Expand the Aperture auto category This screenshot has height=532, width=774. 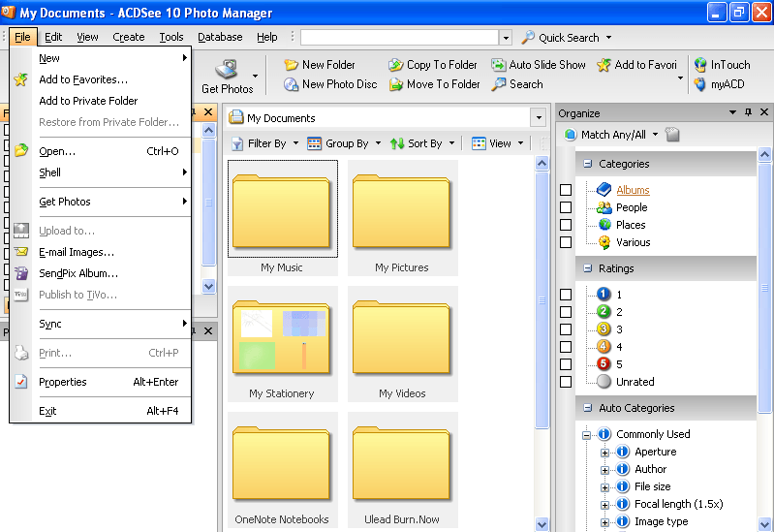pos(604,453)
